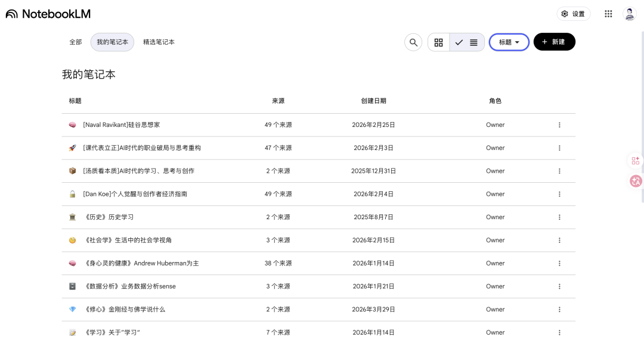Screen dimensions: 644x343
Task: Click the diamond emoji for 《修心》 notebook
Action: (x=72, y=310)
